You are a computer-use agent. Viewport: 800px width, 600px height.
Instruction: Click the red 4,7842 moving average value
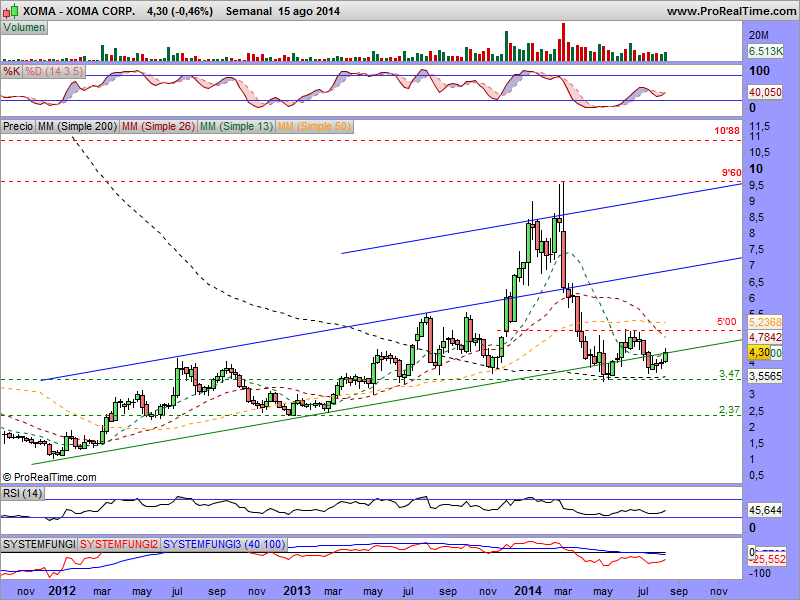tap(765, 337)
